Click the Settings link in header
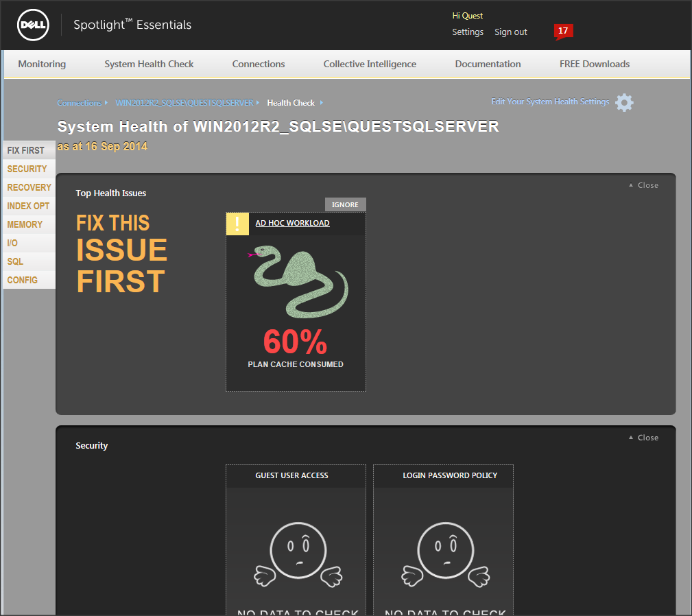Screen dimensions: 692x616 click(x=467, y=32)
